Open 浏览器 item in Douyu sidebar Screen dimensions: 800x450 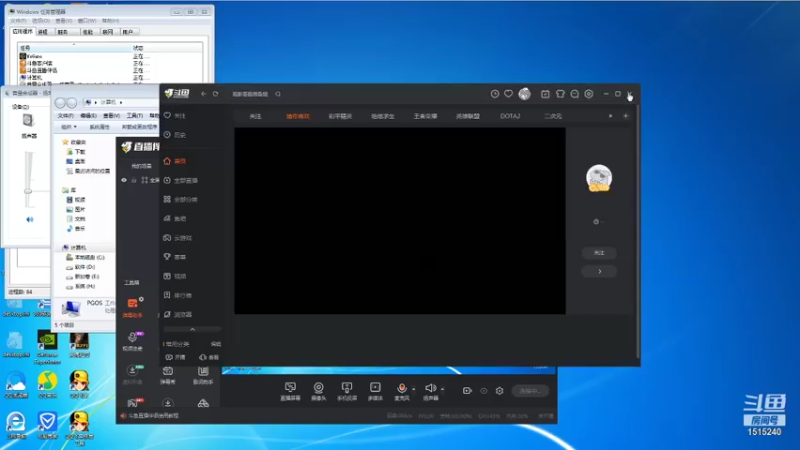point(178,314)
